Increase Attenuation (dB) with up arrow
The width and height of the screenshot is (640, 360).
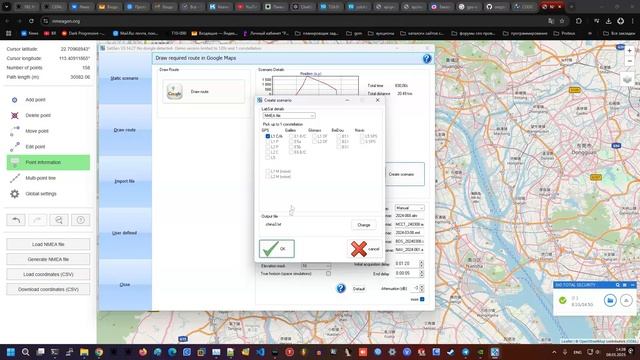click(x=422, y=287)
